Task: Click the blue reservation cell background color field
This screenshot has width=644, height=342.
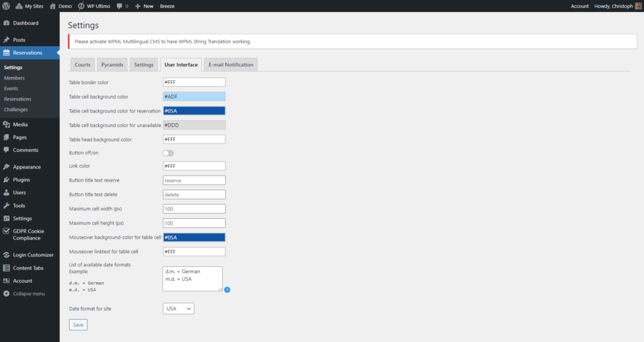Action: pyautogui.click(x=194, y=110)
